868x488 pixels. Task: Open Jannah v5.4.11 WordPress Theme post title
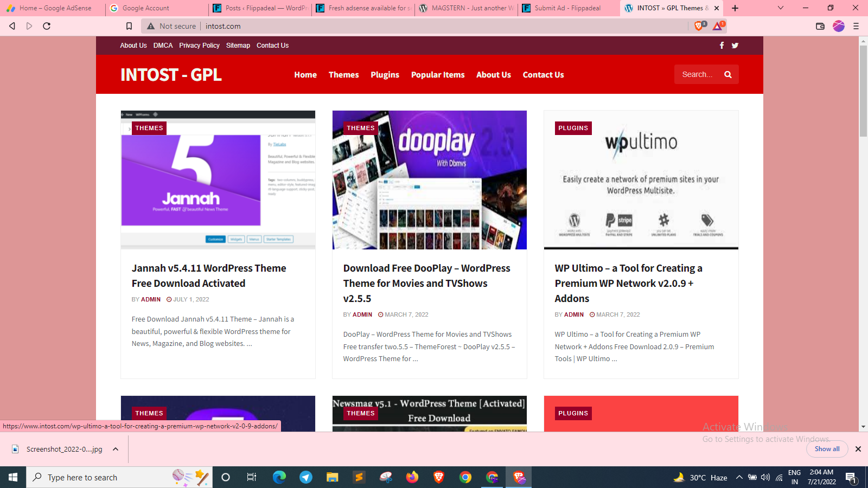point(209,275)
